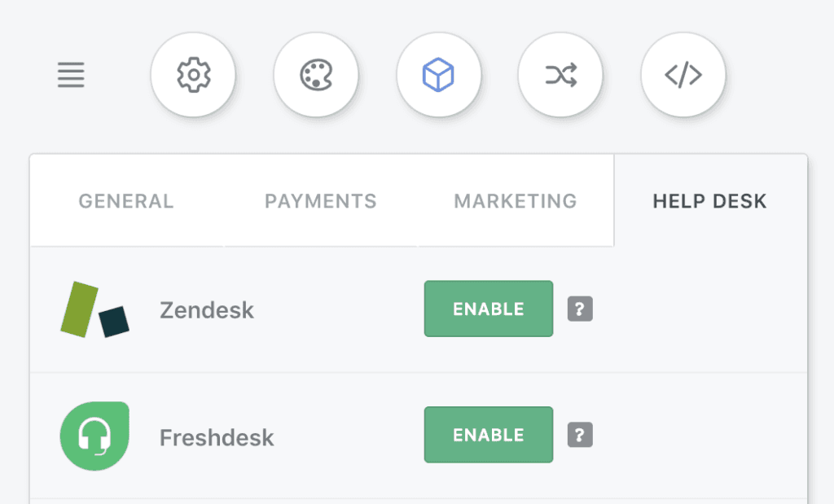Click the Zendesk logo
Image resolution: width=834 pixels, height=504 pixels.
click(94, 309)
